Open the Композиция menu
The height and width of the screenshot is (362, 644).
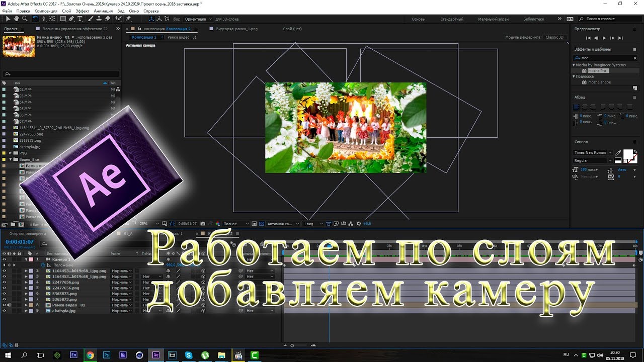click(x=46, y=11)
